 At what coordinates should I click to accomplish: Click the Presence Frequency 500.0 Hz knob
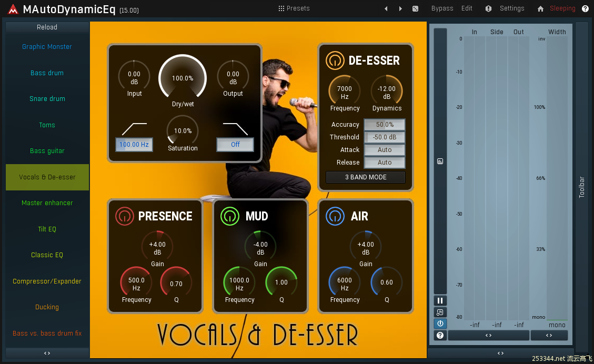coord(136,282)
